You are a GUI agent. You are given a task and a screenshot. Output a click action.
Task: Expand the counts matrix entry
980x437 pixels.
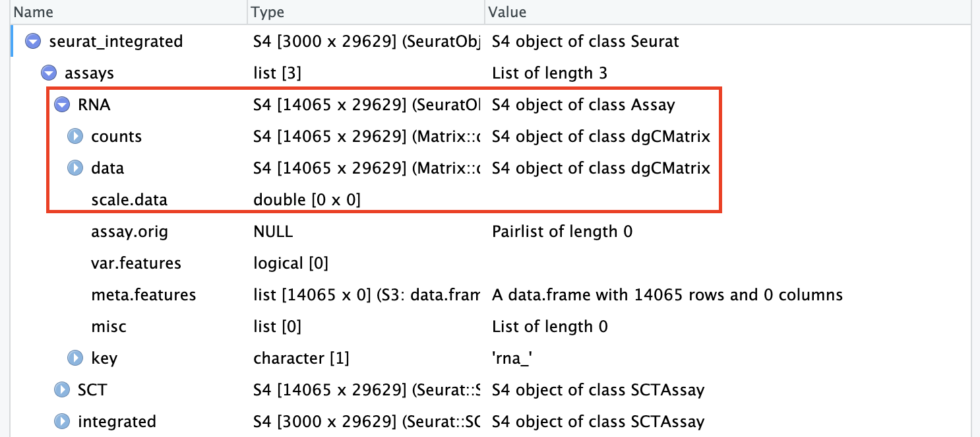[x=75, y=137]
